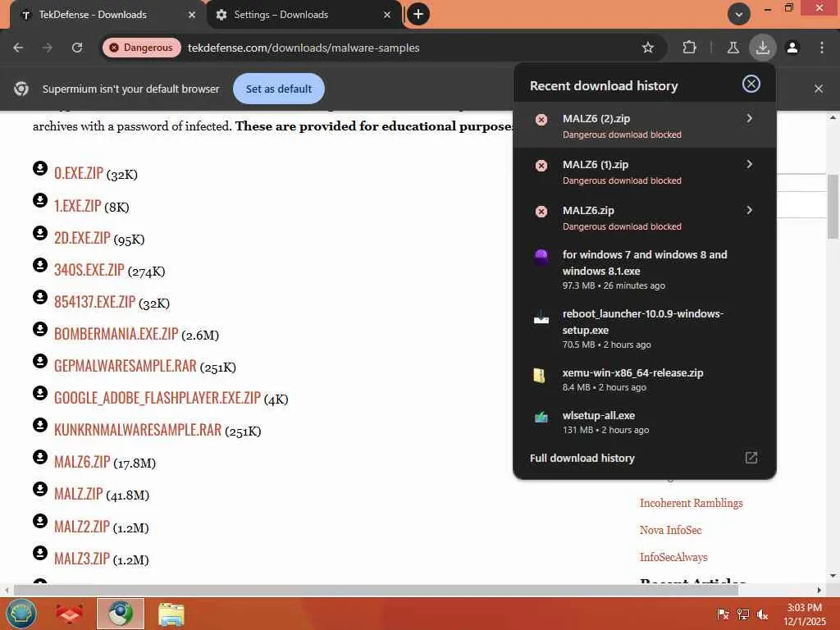The height and width of the screenshot is (630, 840).
Task: Click blocked icon beside MALZ6 (2).zip
Action: tap(541, 120)
